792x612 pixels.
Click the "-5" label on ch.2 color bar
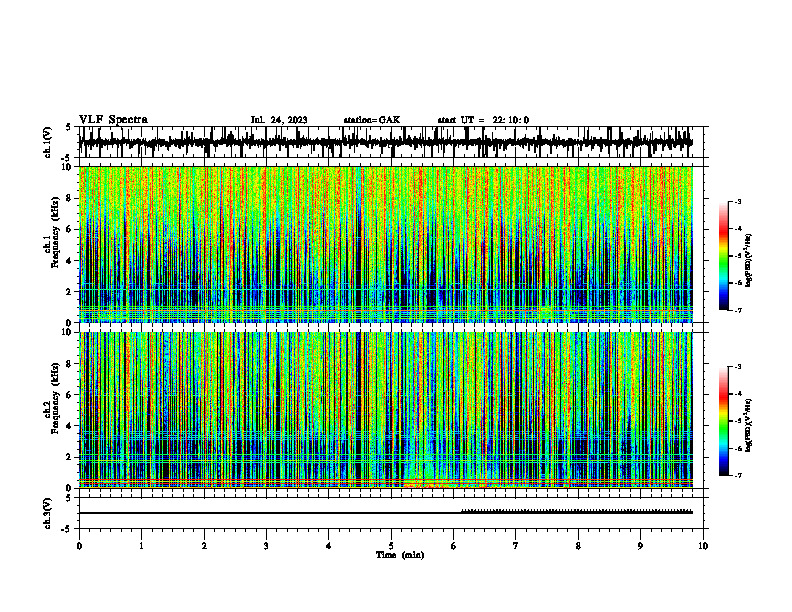738,421
